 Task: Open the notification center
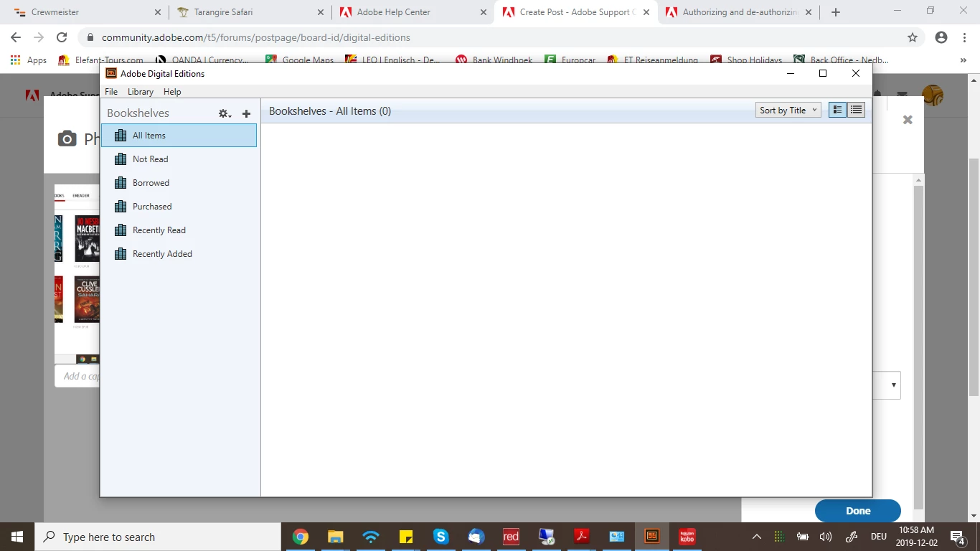coord(958,537)
